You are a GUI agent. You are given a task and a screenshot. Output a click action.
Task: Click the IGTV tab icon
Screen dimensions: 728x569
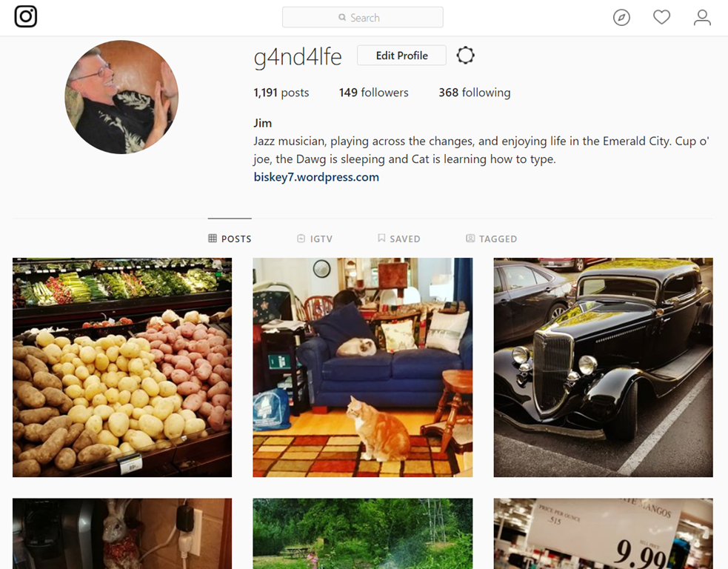[x=301, y=239]
